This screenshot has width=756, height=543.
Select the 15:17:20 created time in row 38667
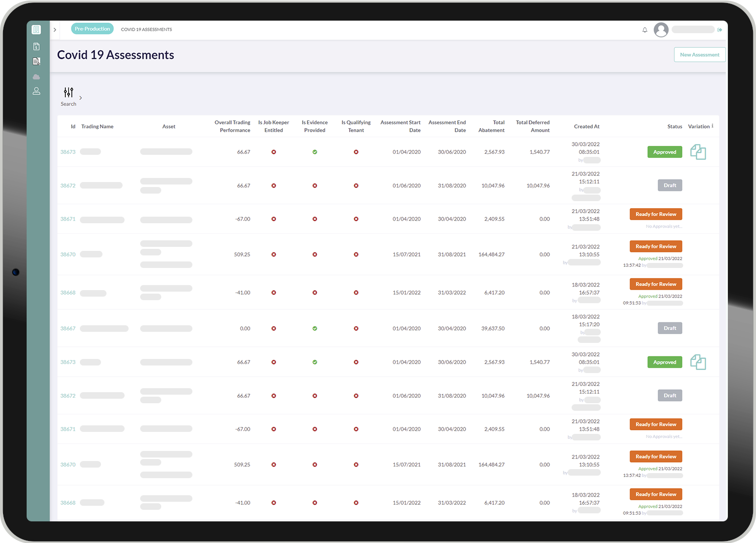click(x=589, y=325)
